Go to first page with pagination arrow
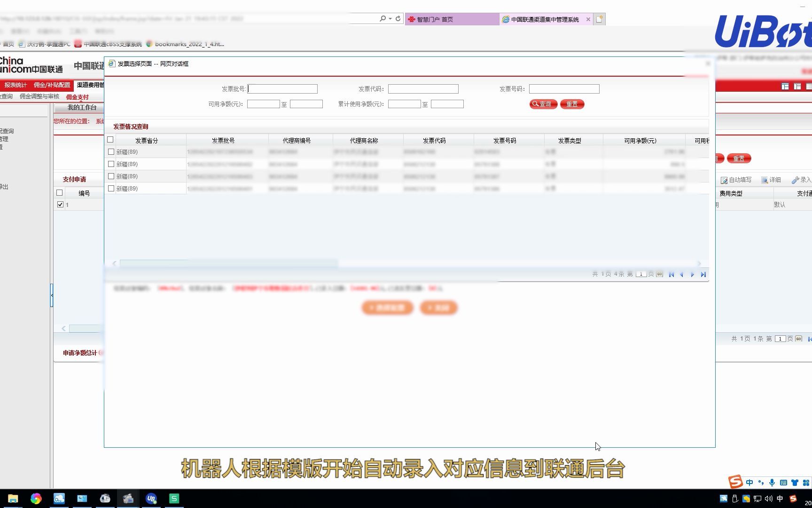Viewport: 812px width, 508px height. 671,274
